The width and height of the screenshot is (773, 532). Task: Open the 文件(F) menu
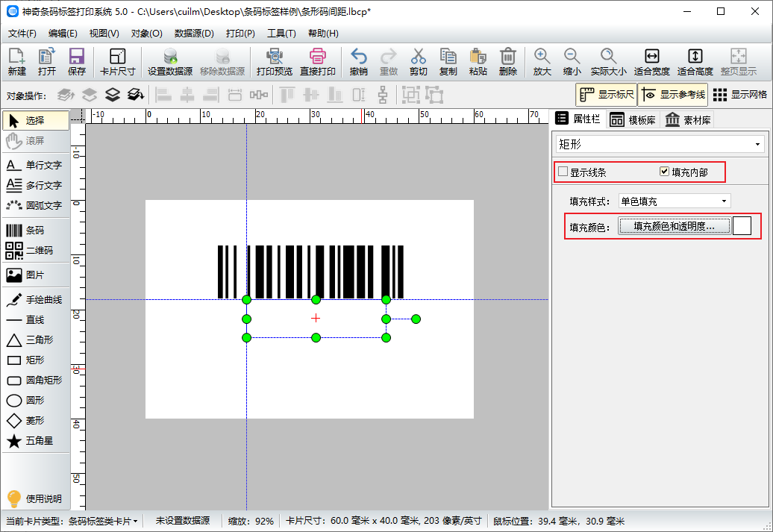[x=22, y=34]
